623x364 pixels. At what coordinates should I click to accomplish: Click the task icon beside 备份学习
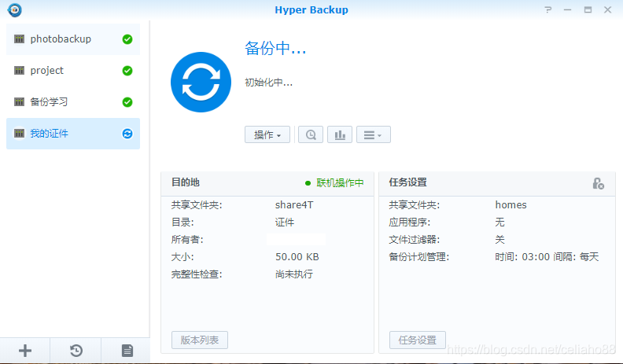[19, 101]
